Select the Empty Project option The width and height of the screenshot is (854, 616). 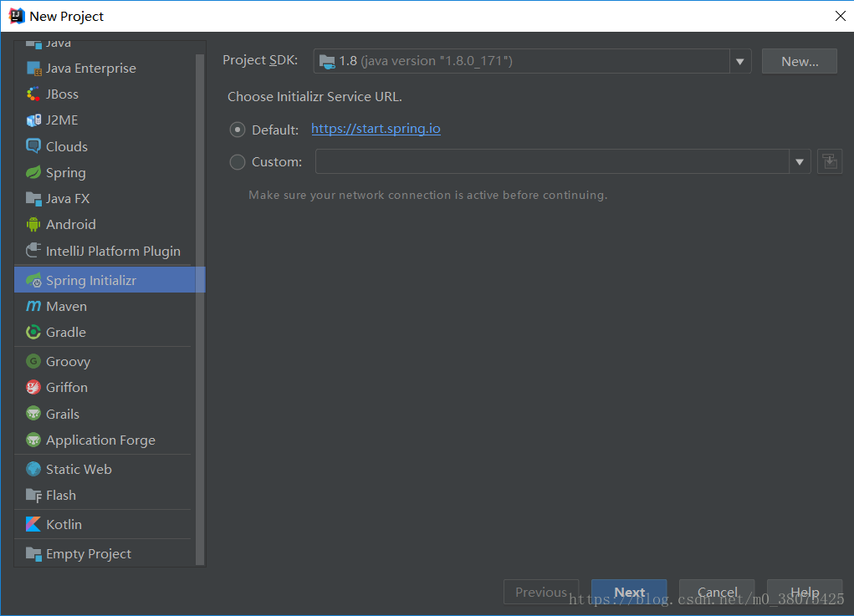[86, 553]
